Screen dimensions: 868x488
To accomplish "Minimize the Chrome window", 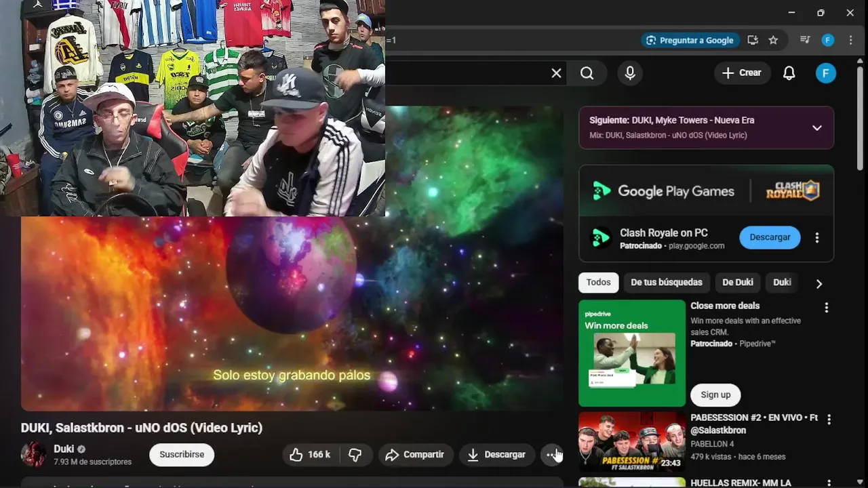I will pos(791,13).
